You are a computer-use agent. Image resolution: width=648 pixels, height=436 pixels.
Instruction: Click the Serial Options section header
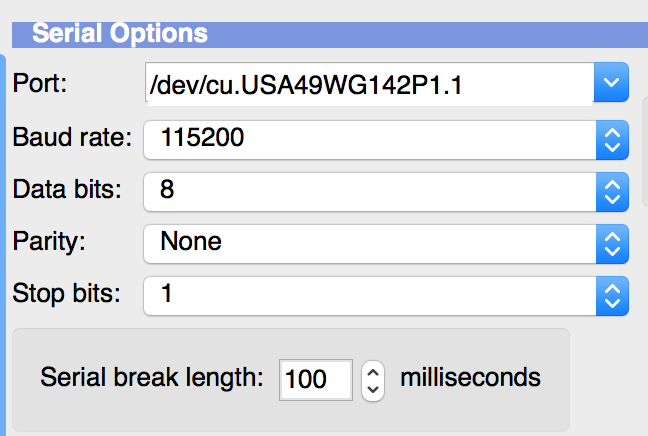pos(120,33)
